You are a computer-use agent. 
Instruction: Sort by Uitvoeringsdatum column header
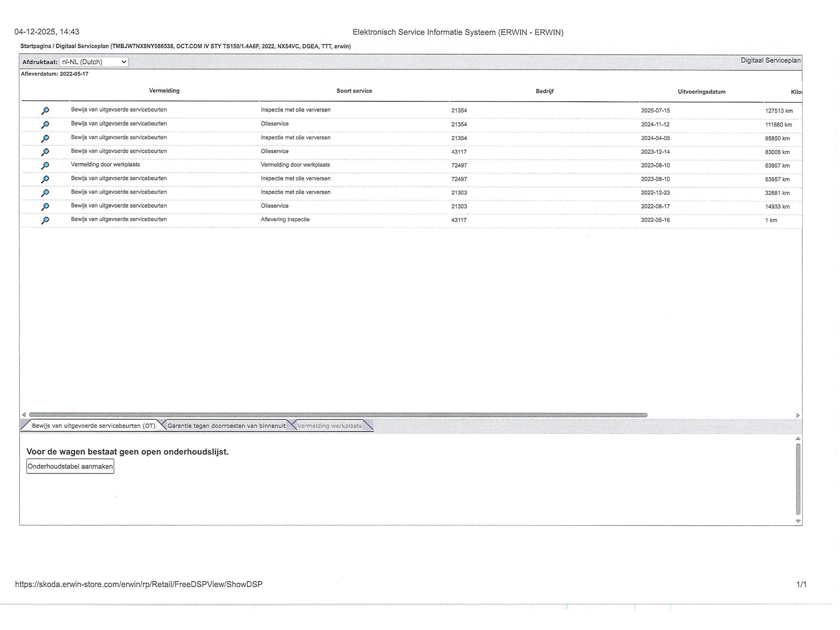pyautogui.click(x=701, y=92)
